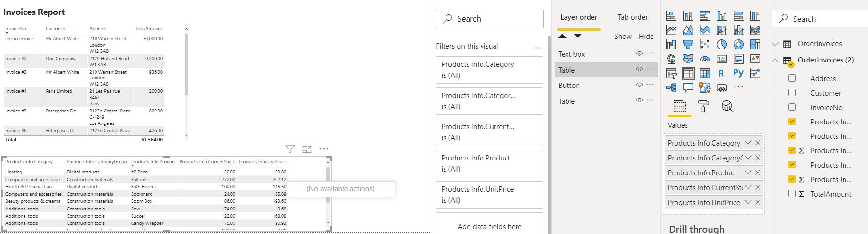Select the pie chart visualization icon
The image size is (868, 234).
[722, 45]
